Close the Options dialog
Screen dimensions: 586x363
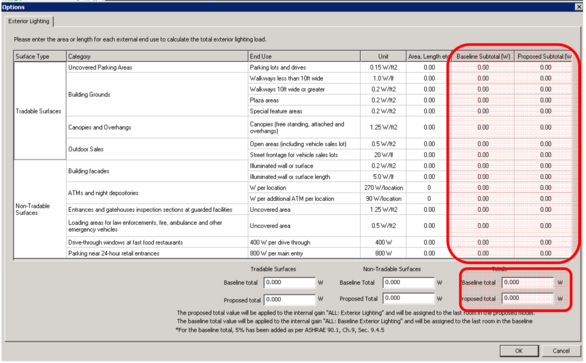[x=578, y=7]
